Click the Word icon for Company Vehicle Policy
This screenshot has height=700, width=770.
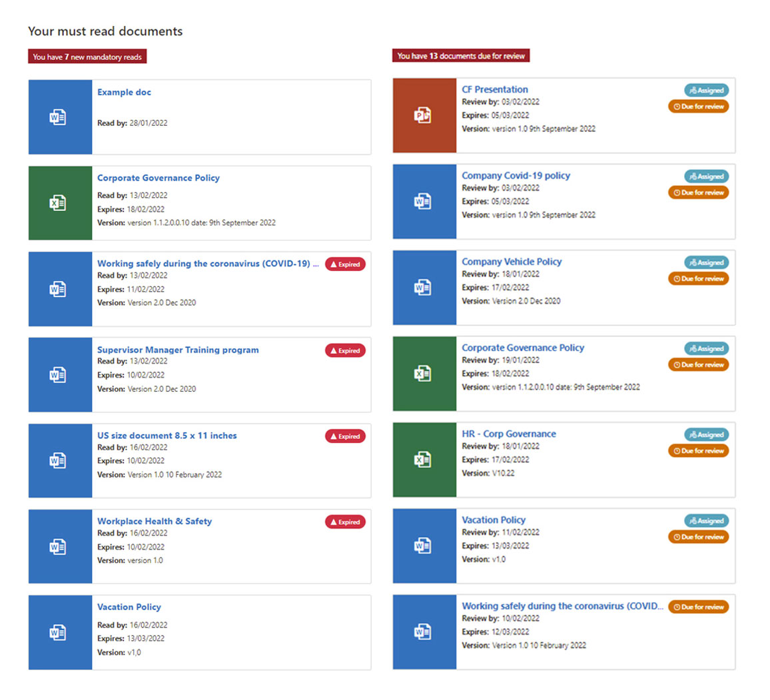pos(424,288)
